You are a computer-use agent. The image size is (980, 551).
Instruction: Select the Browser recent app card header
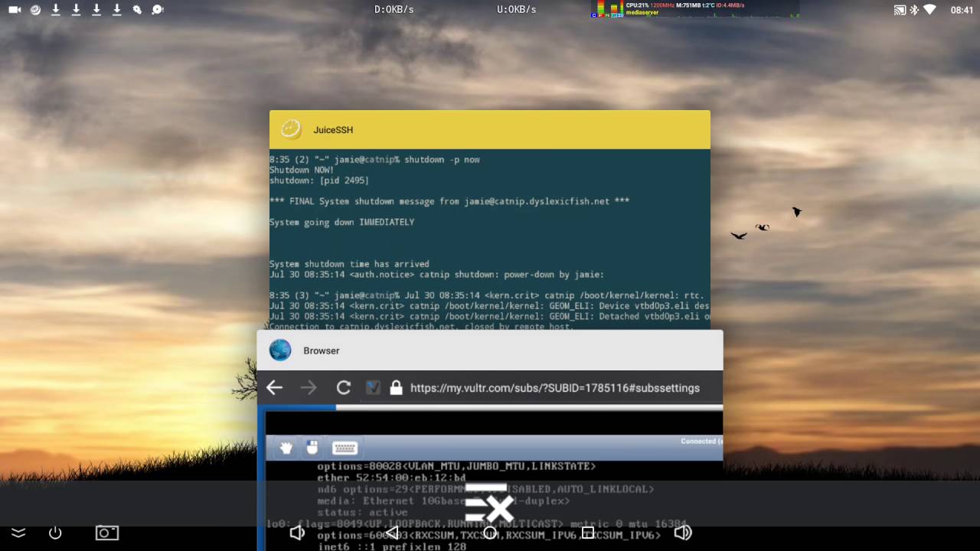490,350
